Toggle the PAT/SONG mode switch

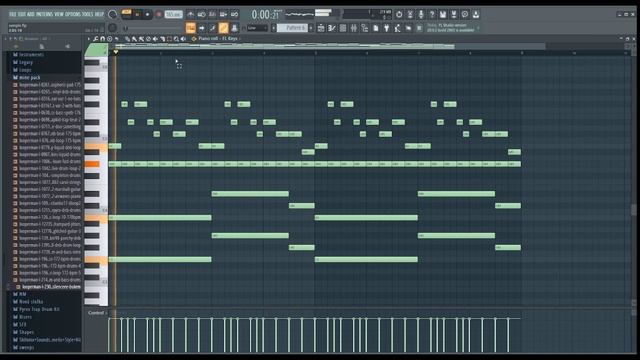127,14
